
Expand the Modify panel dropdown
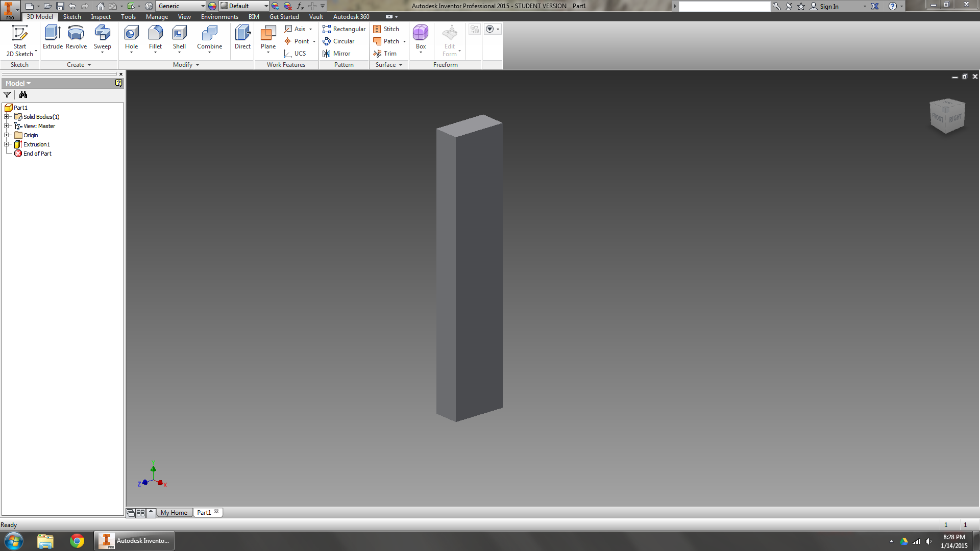(186, 65)
